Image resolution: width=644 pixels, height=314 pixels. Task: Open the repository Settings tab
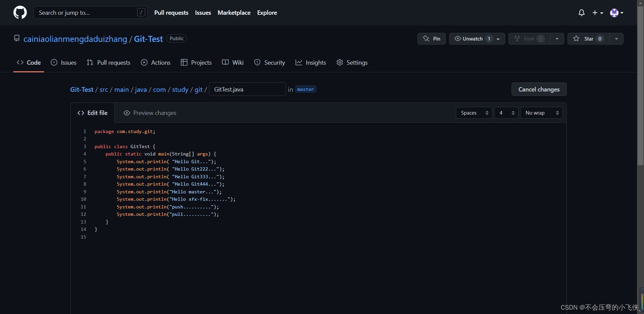click(352, 63)
